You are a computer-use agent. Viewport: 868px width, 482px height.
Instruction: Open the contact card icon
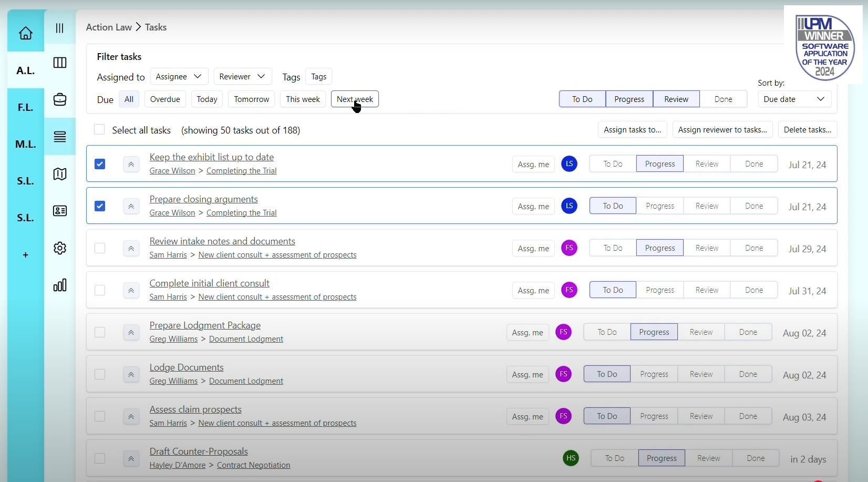pos(60,211)
